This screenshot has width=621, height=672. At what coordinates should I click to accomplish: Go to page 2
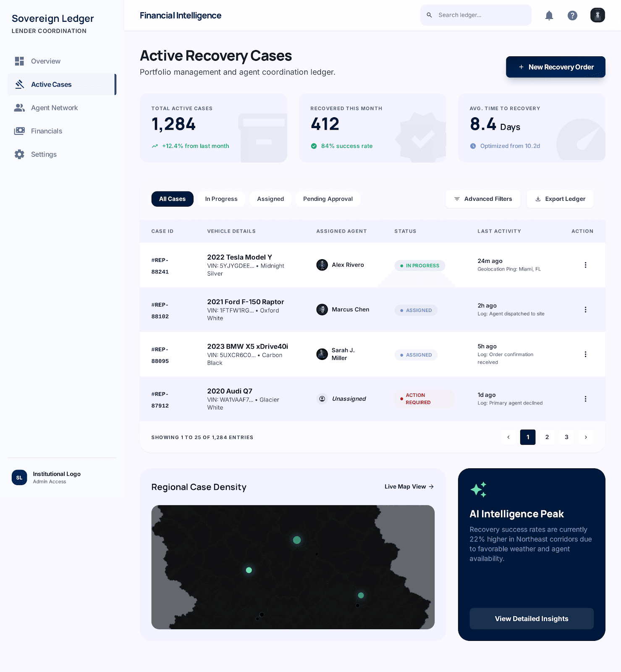point(547,437)
